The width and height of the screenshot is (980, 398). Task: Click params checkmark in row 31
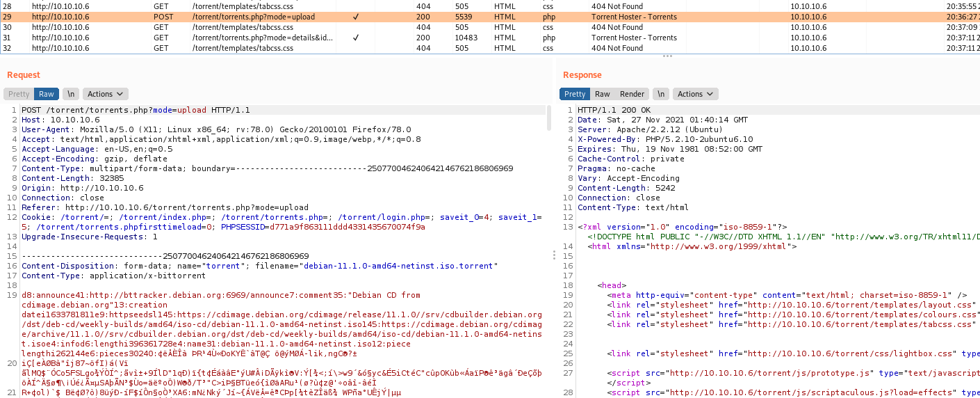pos(356,38)
